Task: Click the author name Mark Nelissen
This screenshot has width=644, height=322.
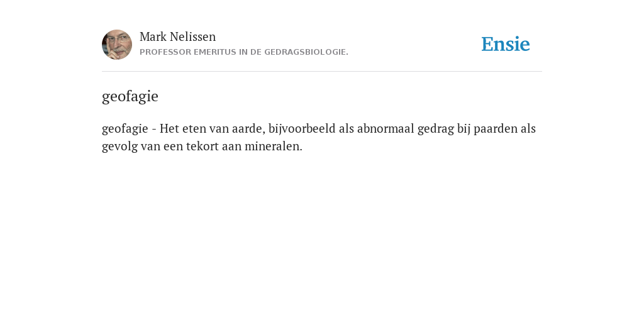Action: click(177, 36)
